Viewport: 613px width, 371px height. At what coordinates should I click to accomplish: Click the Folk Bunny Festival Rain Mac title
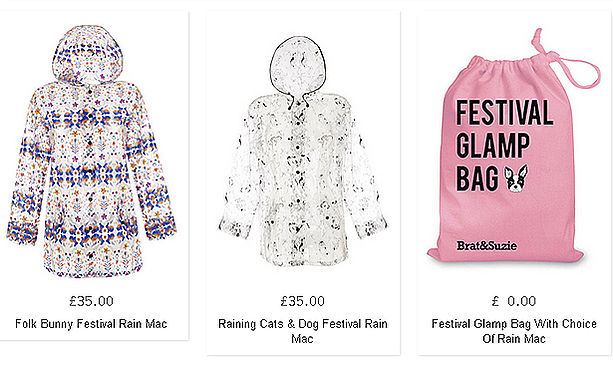pyautogui.click(x=91, y=324)
